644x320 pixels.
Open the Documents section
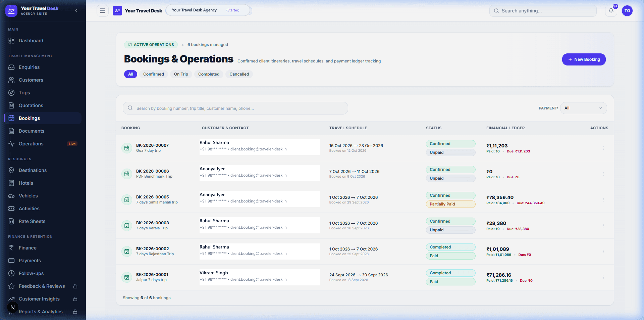pos(43,131)
